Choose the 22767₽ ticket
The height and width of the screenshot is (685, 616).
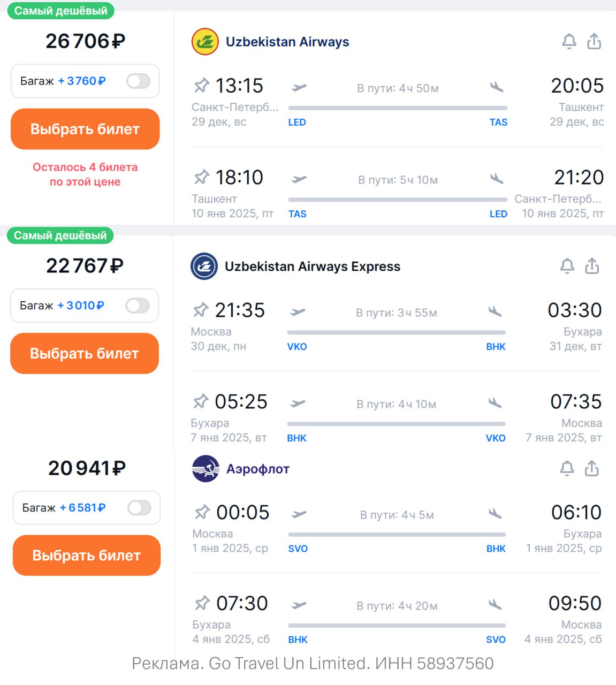point(85,353)
